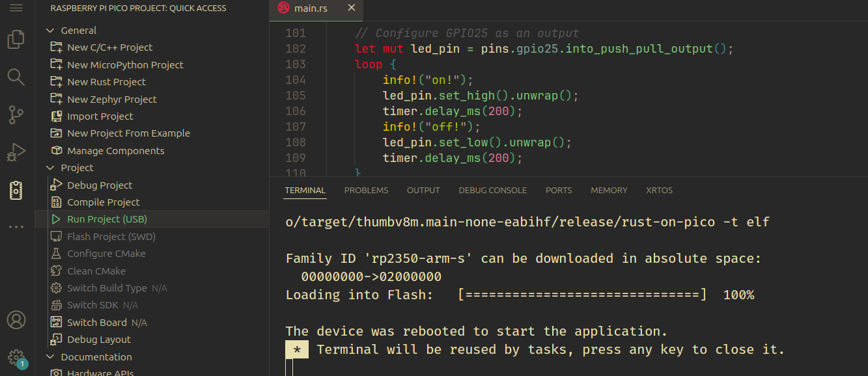Open the DEBUG CONSOLE tab
The image size is (868, 376).
click(492, 190)
